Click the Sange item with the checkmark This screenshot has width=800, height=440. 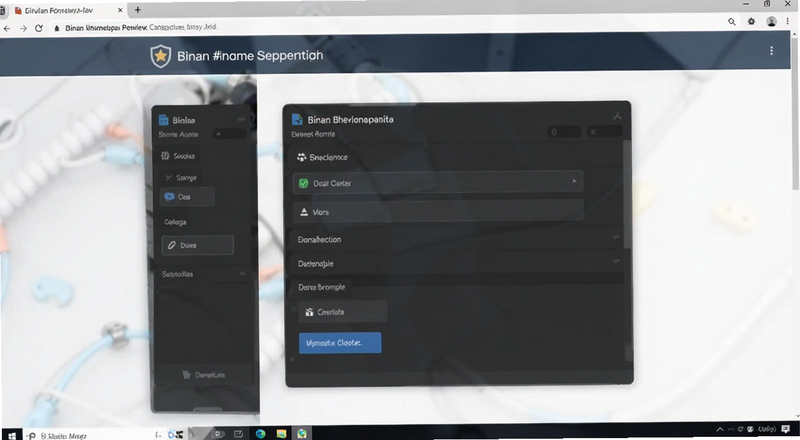click(181, 178)
